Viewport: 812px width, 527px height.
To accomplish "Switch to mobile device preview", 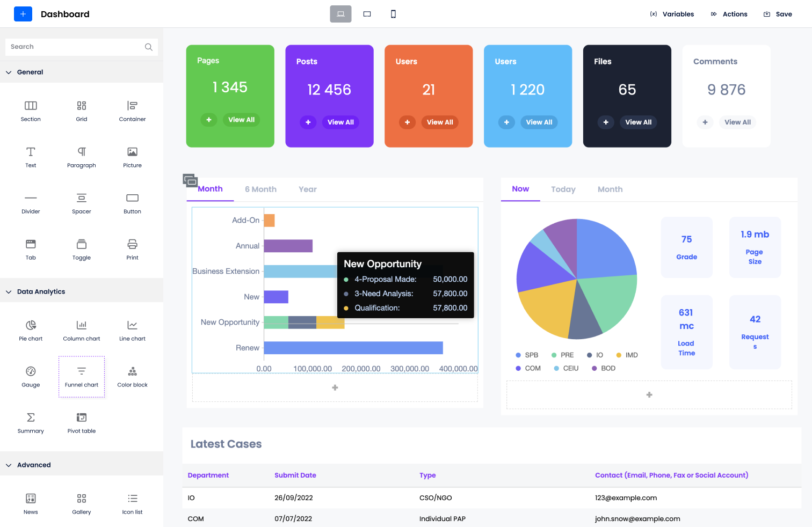I will [393, 14].
